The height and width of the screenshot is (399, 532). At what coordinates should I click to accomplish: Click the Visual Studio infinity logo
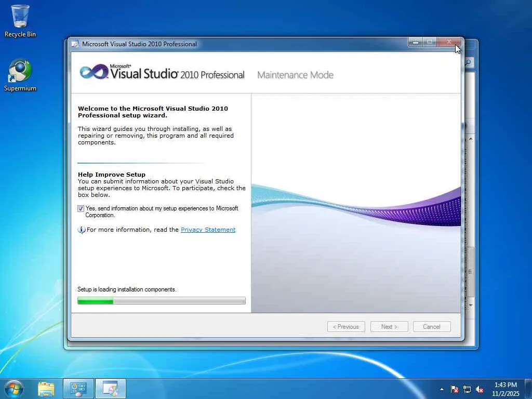click(94, 72)
